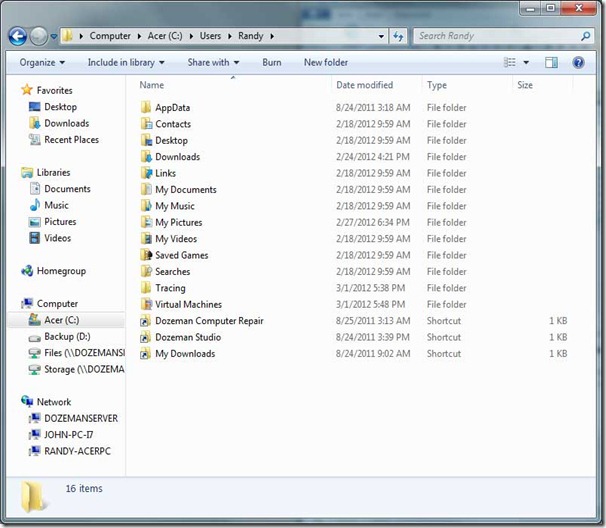The height and width of the screenshot is (528, 606).
Task: Select the Searches folder
Action: (172, 272)
